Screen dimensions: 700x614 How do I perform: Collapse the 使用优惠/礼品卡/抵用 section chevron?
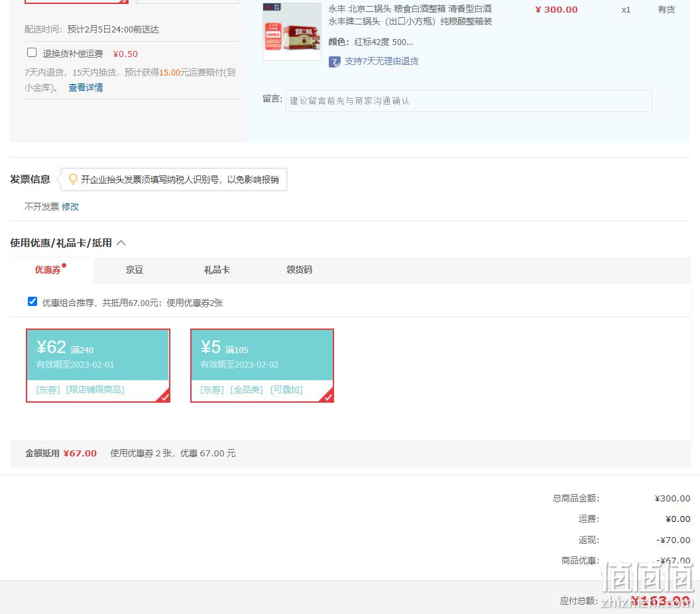tap(121, 242)
